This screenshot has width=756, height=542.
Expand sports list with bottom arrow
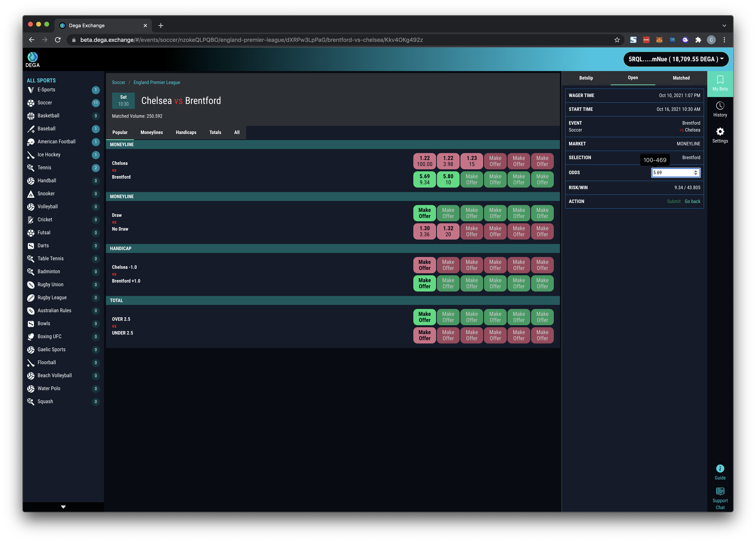tap(63, 507)
